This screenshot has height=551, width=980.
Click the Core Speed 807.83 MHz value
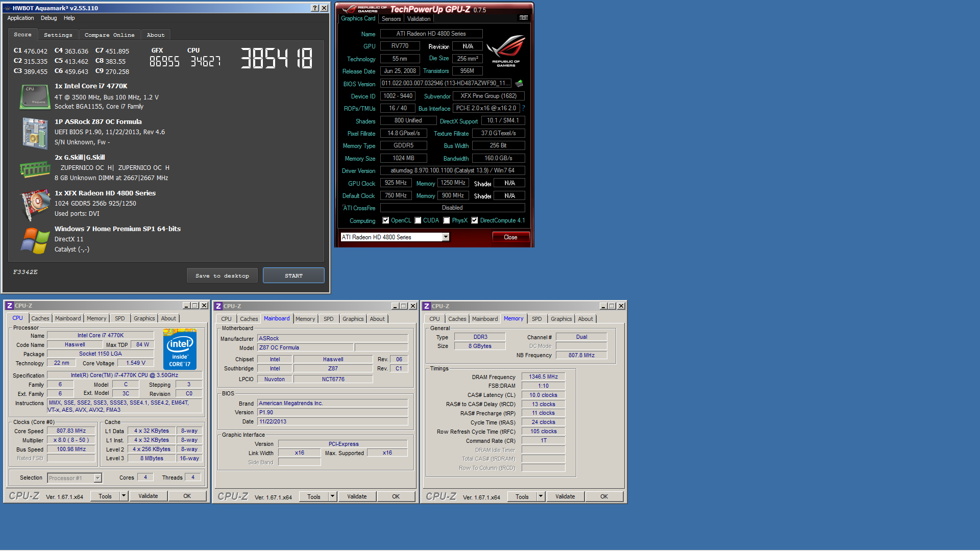click(71, 431)
